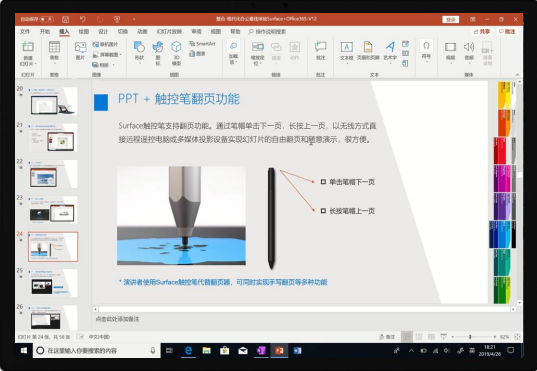
Task: Click the '长按笔帽上一页' bullet text
Action: pyautogui.click(x=352, y=211)
